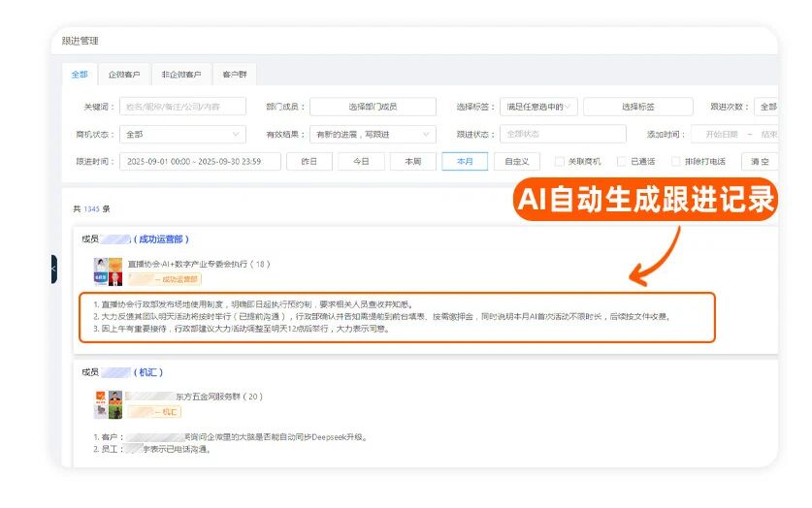This screenshot has width=812, height=508.
Task: Open the 客户群 tab
Action: tap(234, 75)
